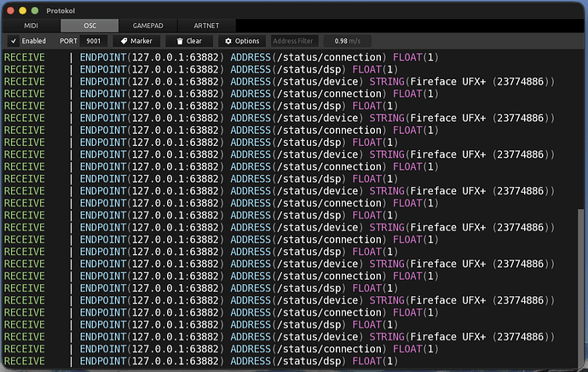Click the Options gear icon
588x372 pixels.
coord(228,41)
